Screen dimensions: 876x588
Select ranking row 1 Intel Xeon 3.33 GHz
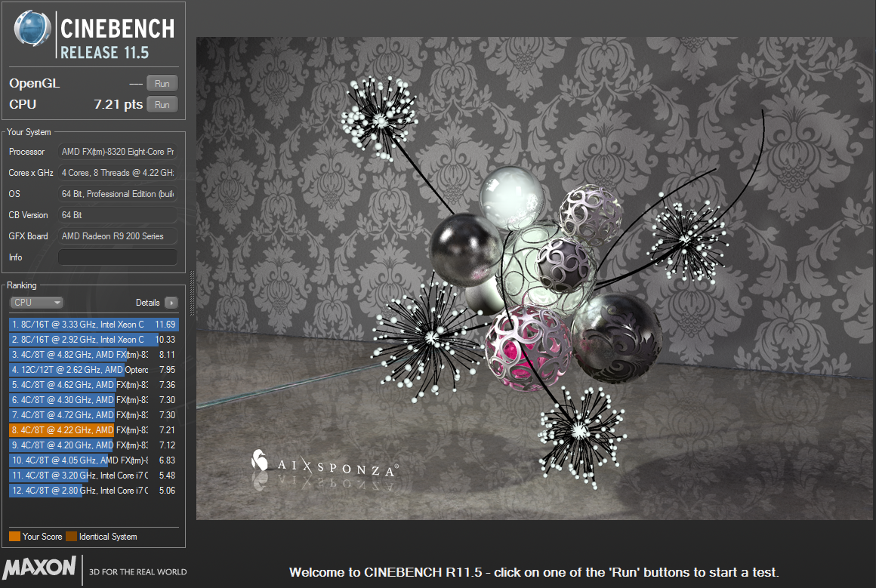click(94, 325)
